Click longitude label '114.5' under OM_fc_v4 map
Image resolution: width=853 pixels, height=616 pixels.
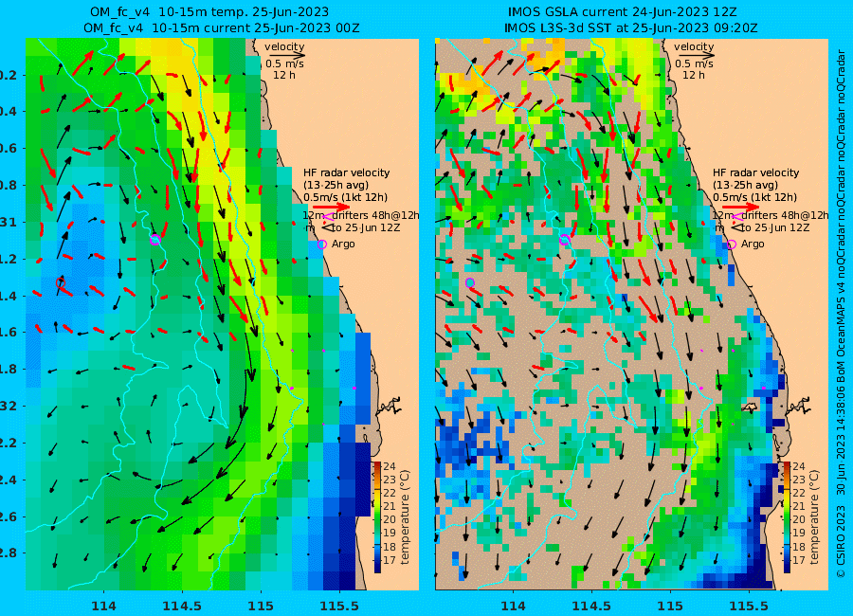pos(182,606)
